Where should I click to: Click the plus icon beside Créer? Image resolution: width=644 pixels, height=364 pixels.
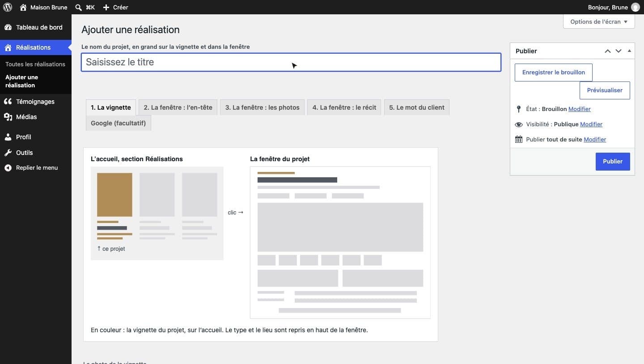(106, 7)
